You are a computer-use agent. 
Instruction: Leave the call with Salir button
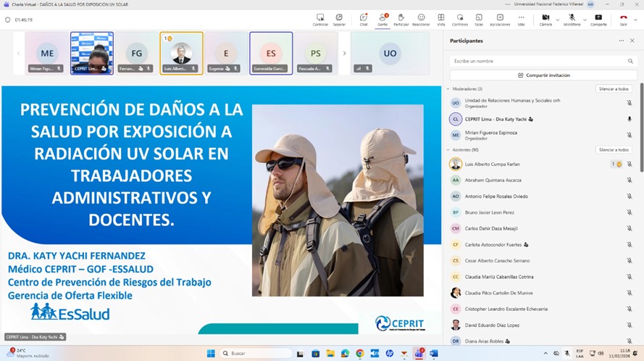(624, 20)
